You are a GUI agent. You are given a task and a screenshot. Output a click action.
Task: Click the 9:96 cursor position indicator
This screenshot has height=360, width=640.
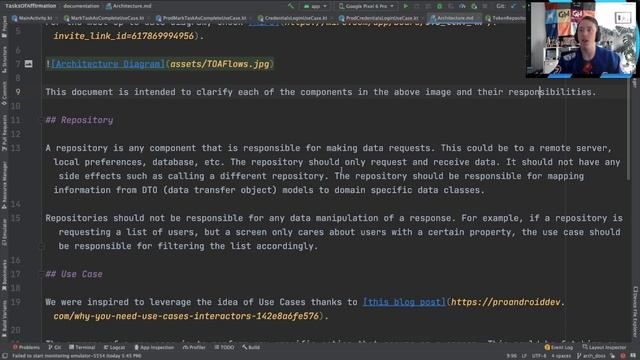tap(511, 356)
